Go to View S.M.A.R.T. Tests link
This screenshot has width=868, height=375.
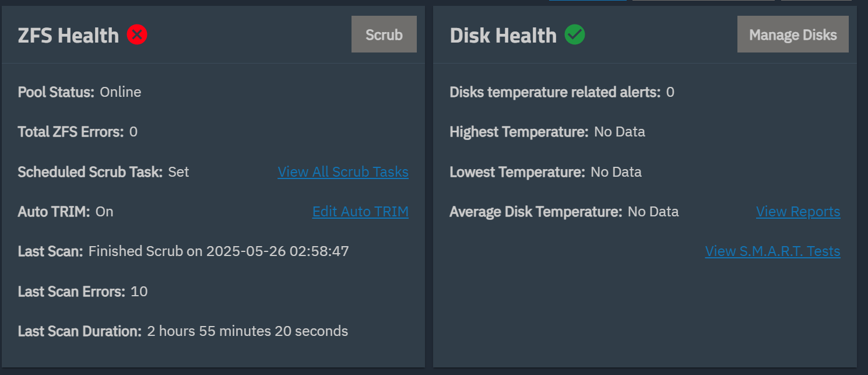tap(773, 251)
